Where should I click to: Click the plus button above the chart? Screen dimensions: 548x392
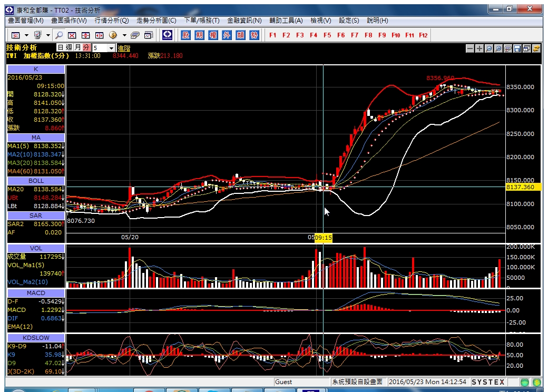click(x=479, y=48)
